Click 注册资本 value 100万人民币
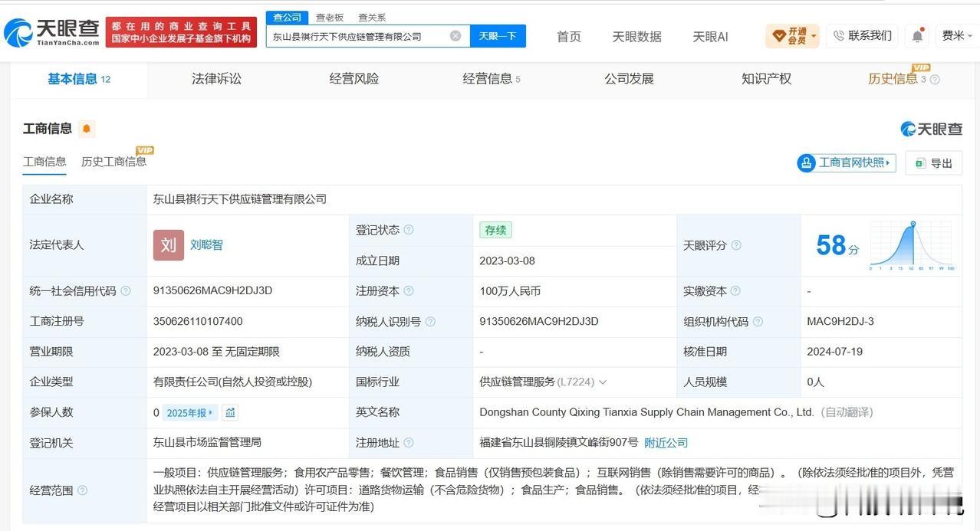 pyautogui.click(x=510, y=291)
